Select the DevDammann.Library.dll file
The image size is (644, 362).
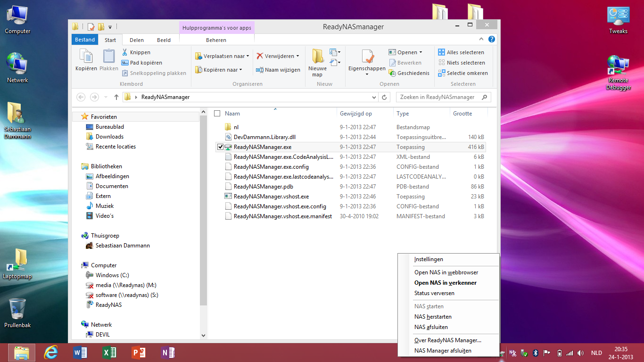click(x=264, y=137)
